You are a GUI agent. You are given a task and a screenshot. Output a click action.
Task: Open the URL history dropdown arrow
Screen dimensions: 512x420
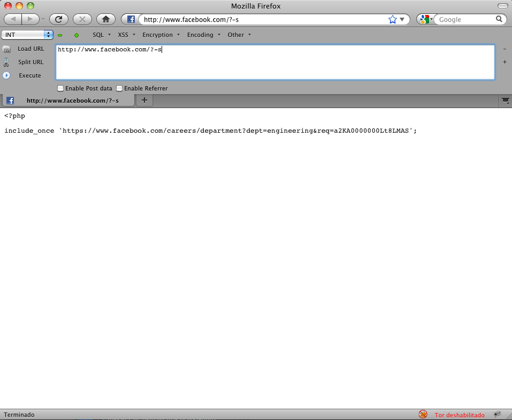click(x=402, y=20)
